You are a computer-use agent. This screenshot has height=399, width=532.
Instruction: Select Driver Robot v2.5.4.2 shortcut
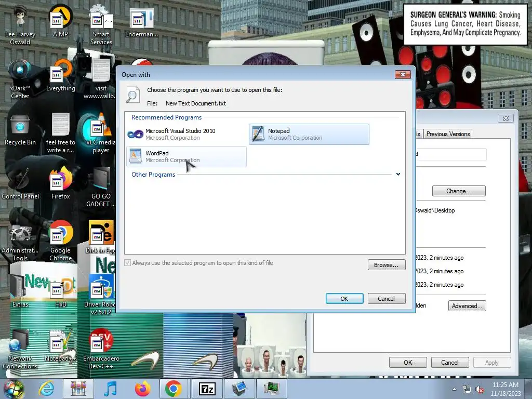tap(100, 296)
